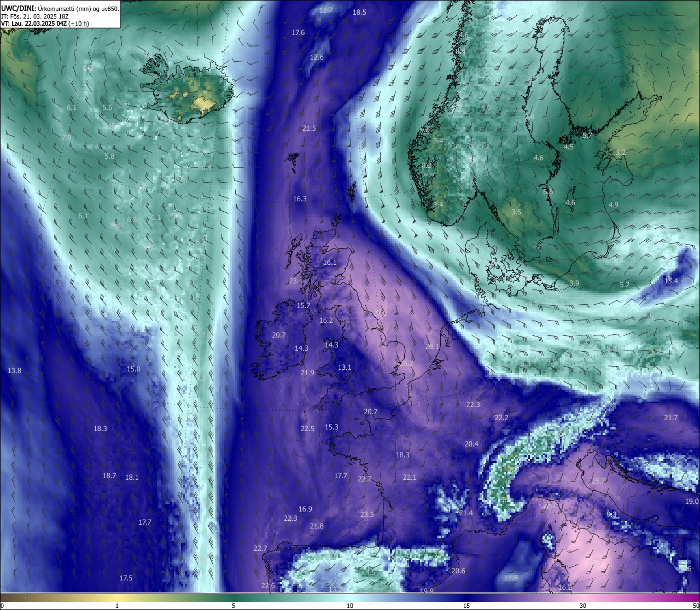Click the map value 20.4

point(471,444)
